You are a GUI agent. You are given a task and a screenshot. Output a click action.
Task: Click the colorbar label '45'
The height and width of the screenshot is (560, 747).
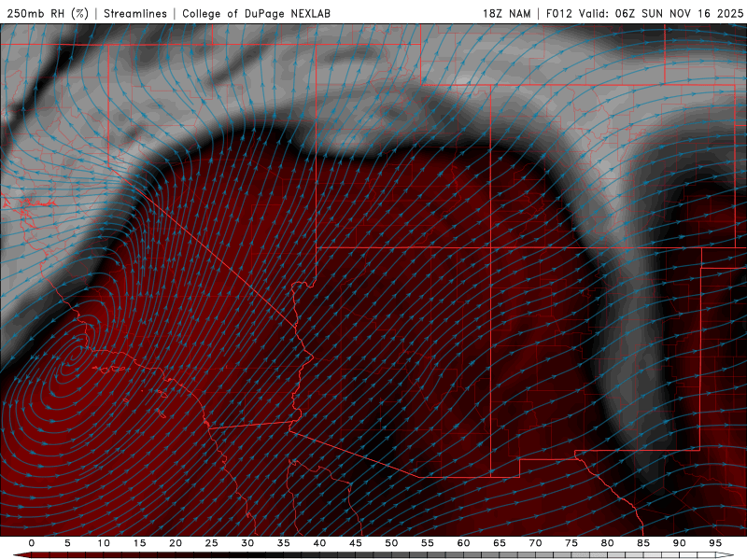pyautogui.click(x=356, y=543)
